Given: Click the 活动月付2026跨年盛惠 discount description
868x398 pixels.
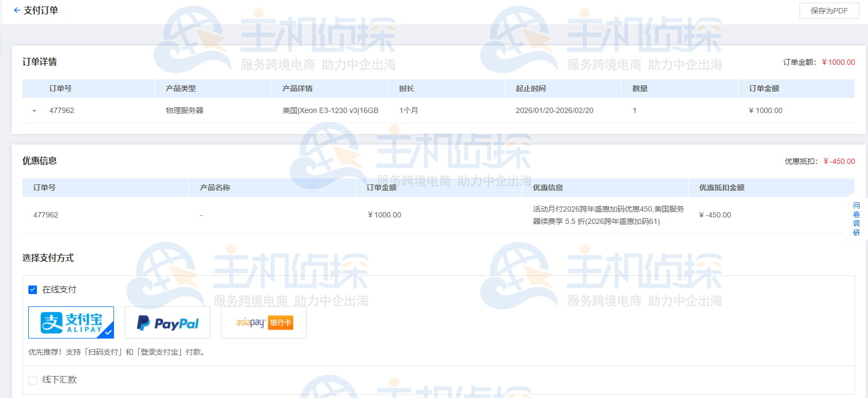Looking at the screenshot, I should (608, 215).
